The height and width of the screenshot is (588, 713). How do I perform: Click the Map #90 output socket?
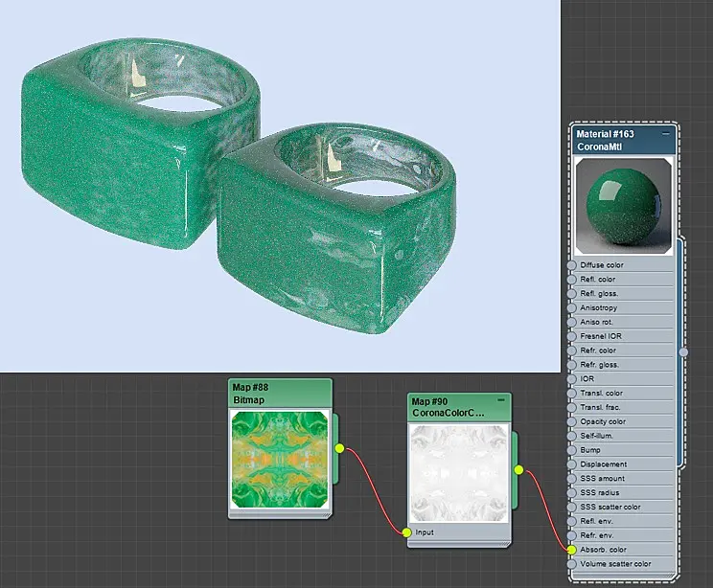coord(518,470)
